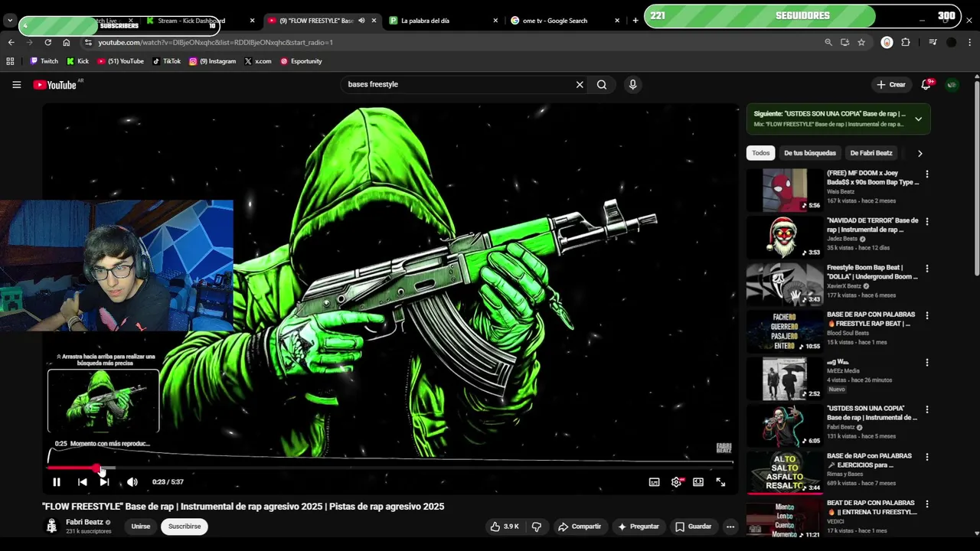Open options for Freestyle Boom Bap Beat
The width and height of the screenshot is (980, 551).
[927, 269]
